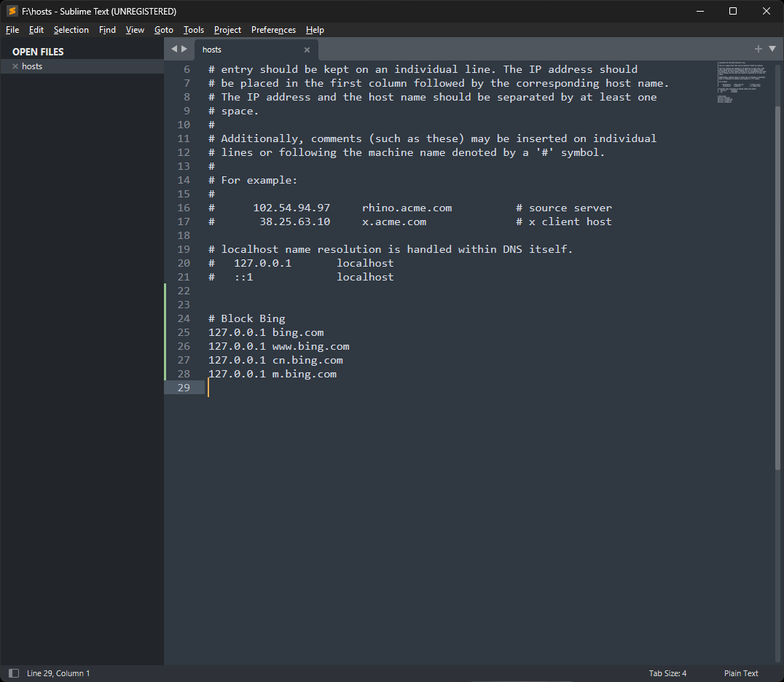Viewport: 784px width, 682px height.
Task: Click the X next to hosts in Open Files
Action: [15, 66]
